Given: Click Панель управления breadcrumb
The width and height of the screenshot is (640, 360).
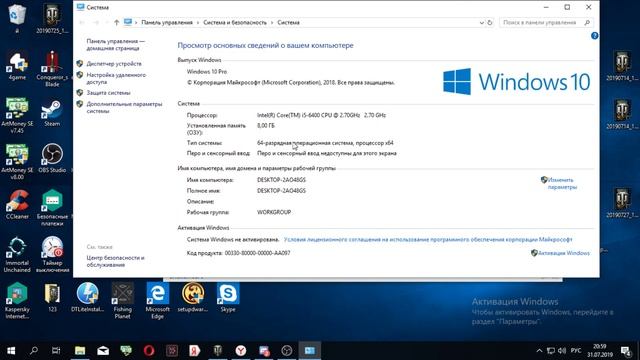Looking at the screenshot, I should [x=167, y=22].
